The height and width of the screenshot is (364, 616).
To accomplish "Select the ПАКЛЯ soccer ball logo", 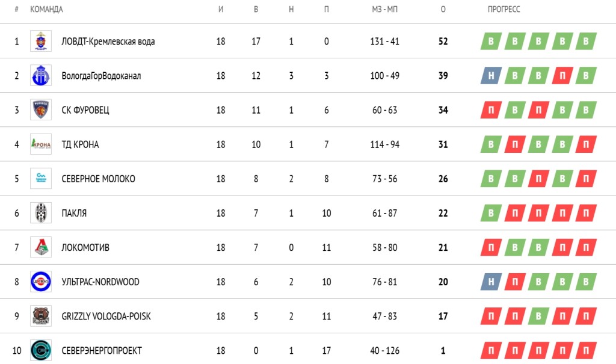I will click(x=41, y=213).
